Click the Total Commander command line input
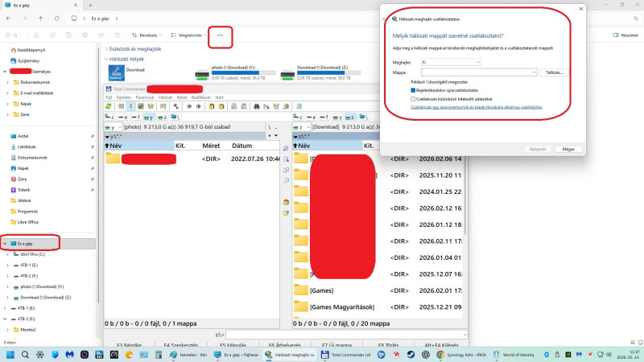Viewport: 644px width, 362px height. tap(347, 335)
